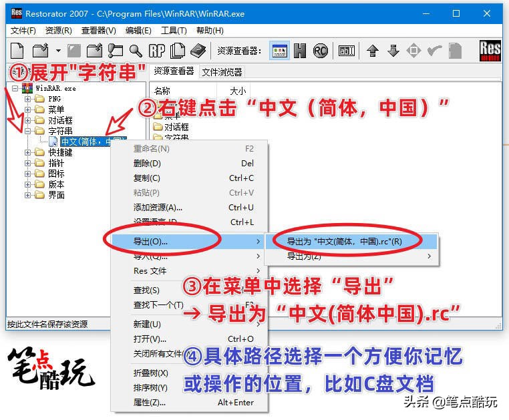Open the 文件(F) menu
Viewport: 509px width, 420px height.
click(x=23, y=31)
